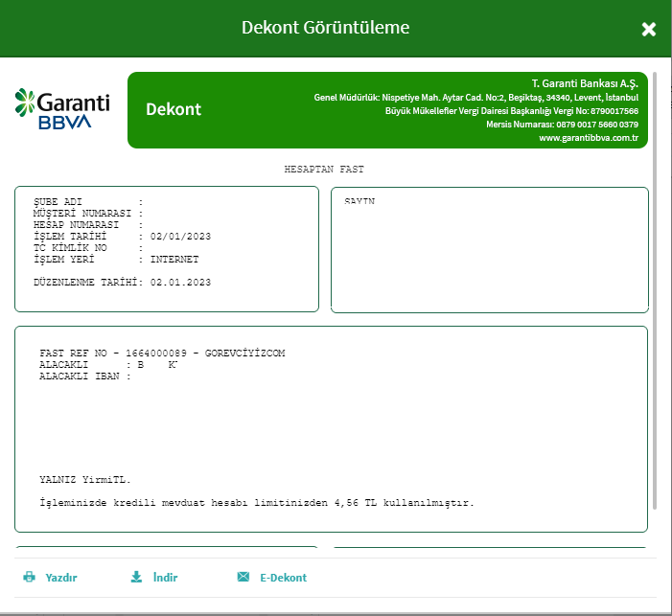672x616 pixels.
Task: Click the Garanti BBVA logo
Action: (x=62, y=109)
